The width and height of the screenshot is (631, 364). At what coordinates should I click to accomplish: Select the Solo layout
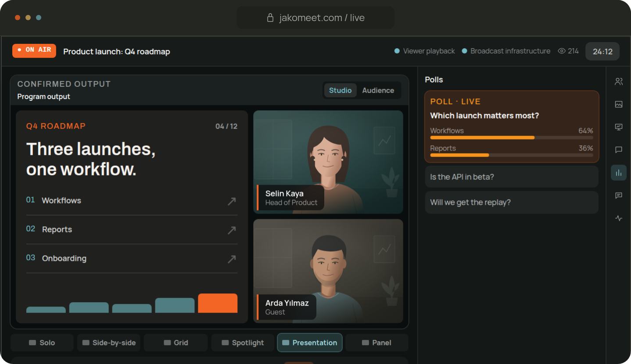tap(42, 343)
